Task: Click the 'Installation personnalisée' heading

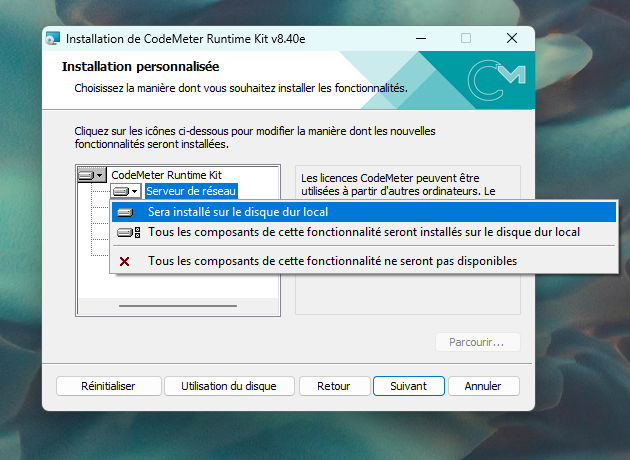Action: (x=140, y=67)
